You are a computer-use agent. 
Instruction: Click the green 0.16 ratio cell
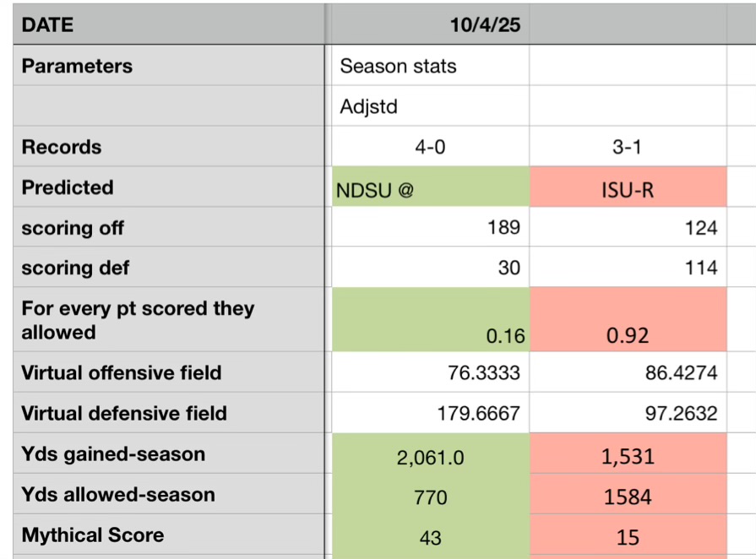[x=430, y=320]
